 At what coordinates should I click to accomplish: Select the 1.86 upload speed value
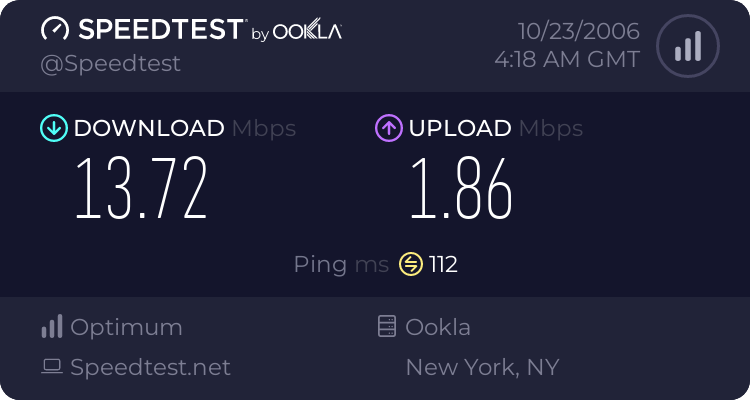click(x=460, y=188)
